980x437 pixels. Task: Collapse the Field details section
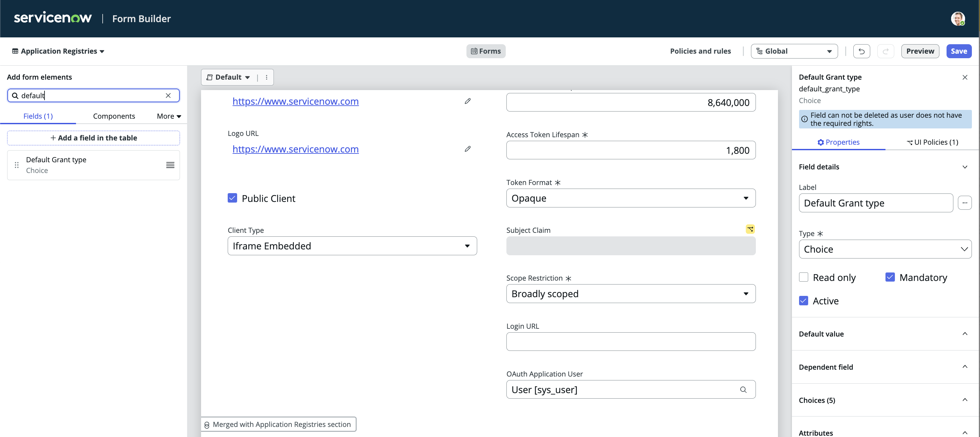965,167
